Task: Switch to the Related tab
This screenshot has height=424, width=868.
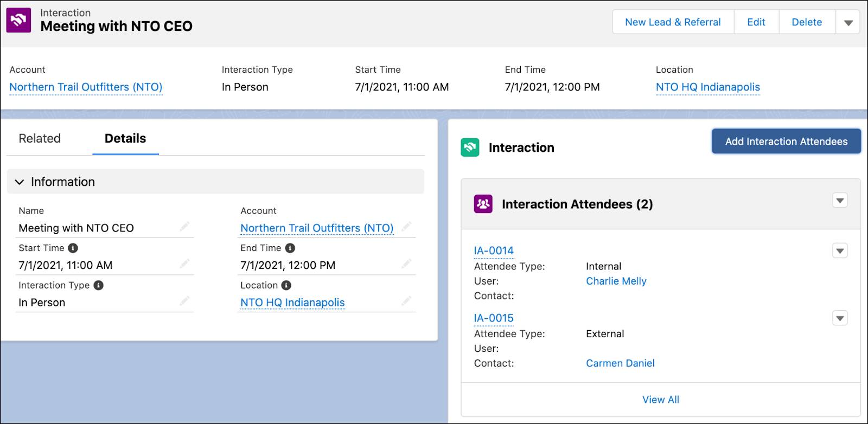Action: (40, 138)
